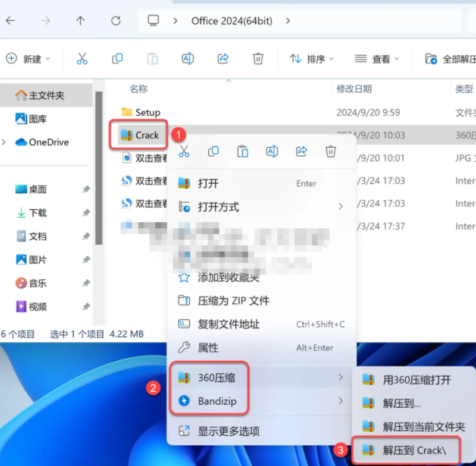Choose 解压到... in the submenu
Viewport: 476px width, 466px height.
pyautogui.click(x=414, y=403)
